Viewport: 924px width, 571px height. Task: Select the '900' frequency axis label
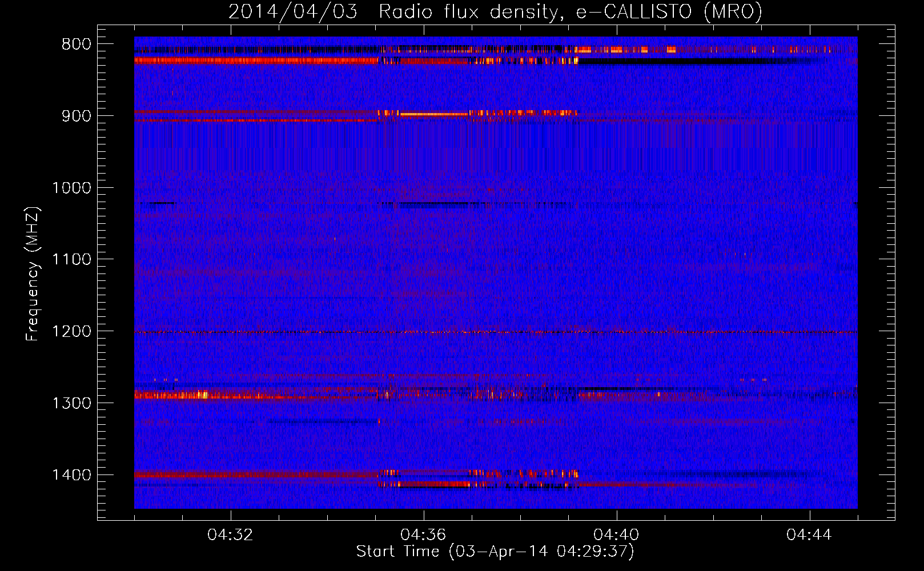click(77, 116)
